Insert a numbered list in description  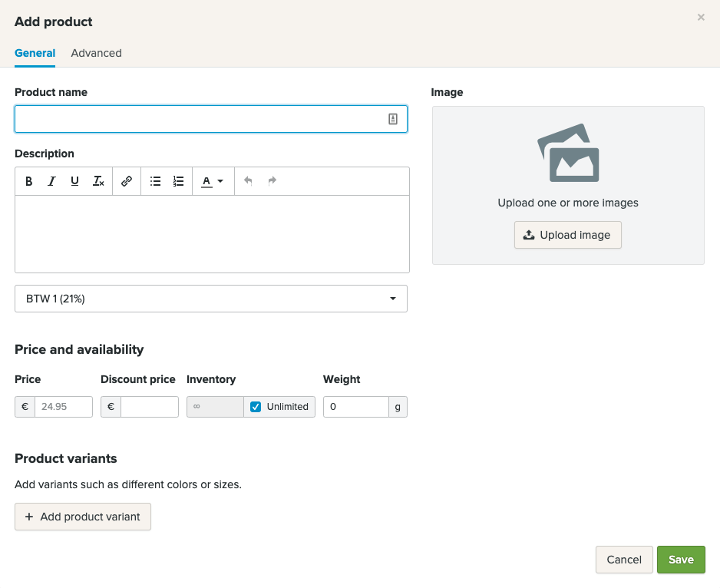178,181
